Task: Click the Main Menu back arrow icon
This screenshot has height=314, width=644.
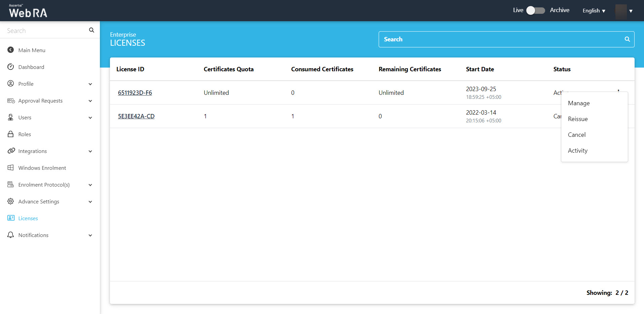Action: [x=11, y=50]
